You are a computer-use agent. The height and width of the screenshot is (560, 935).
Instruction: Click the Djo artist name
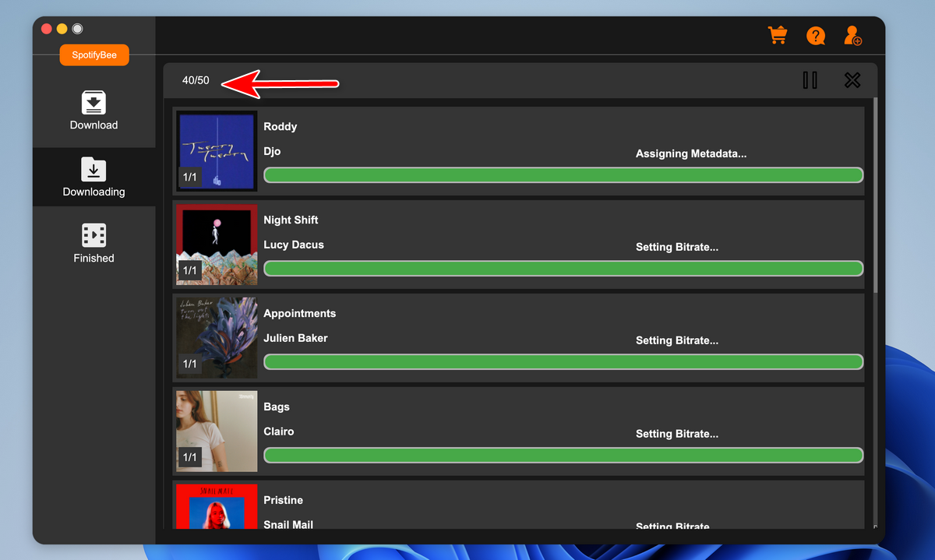pyautogui.click(x=272, y=151)
